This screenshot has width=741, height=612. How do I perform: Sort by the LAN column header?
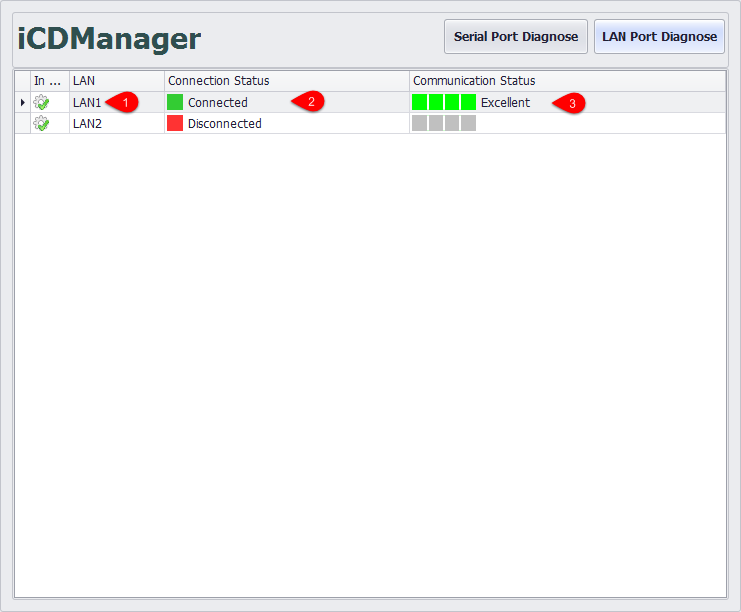115,81
